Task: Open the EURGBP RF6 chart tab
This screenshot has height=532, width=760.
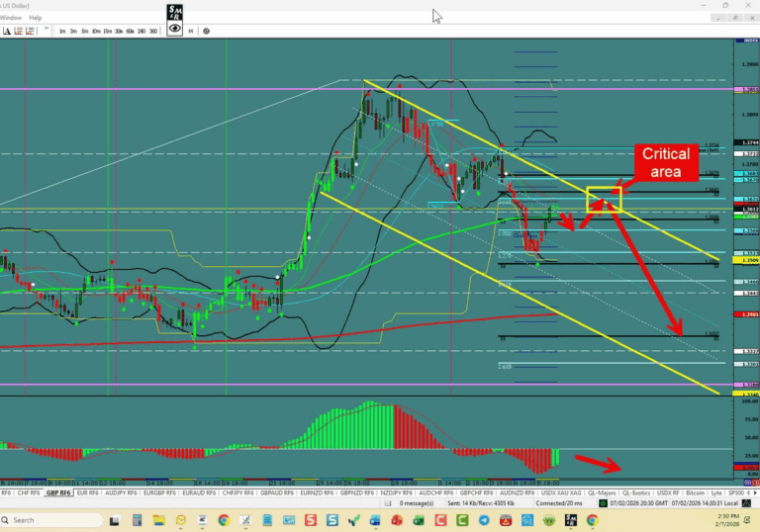Action: pyautogui.click(x=159, y=492)
